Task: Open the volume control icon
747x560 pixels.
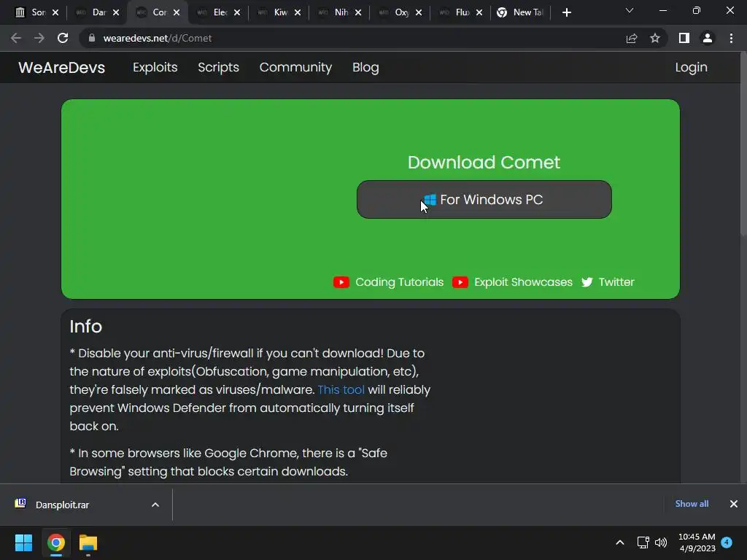Action: (661, 542)
